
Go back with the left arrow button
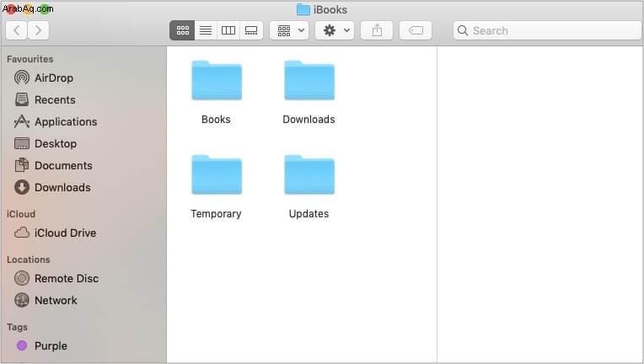pos(17,30)
